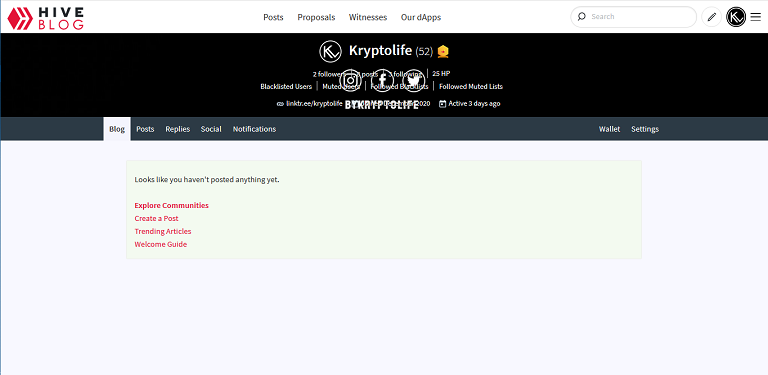Open the hamburger menu icon
The width and height of the screenshot is (768, 375).
point(755,17)
